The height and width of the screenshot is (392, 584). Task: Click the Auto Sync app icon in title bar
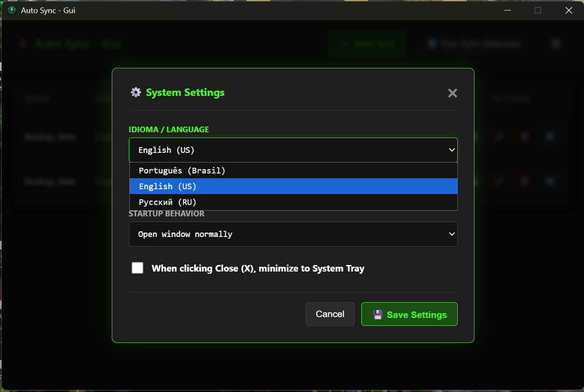tap(12, 10)
